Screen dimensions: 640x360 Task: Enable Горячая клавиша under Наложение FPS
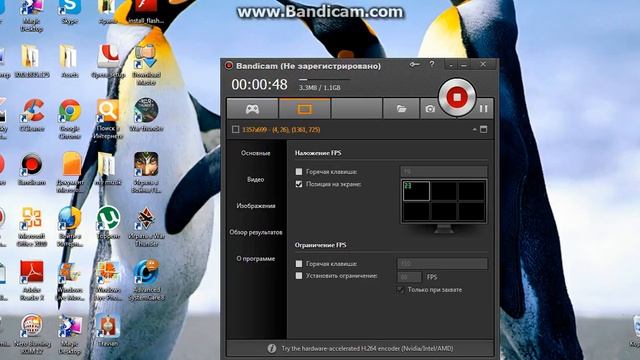(x=299, y=172)
